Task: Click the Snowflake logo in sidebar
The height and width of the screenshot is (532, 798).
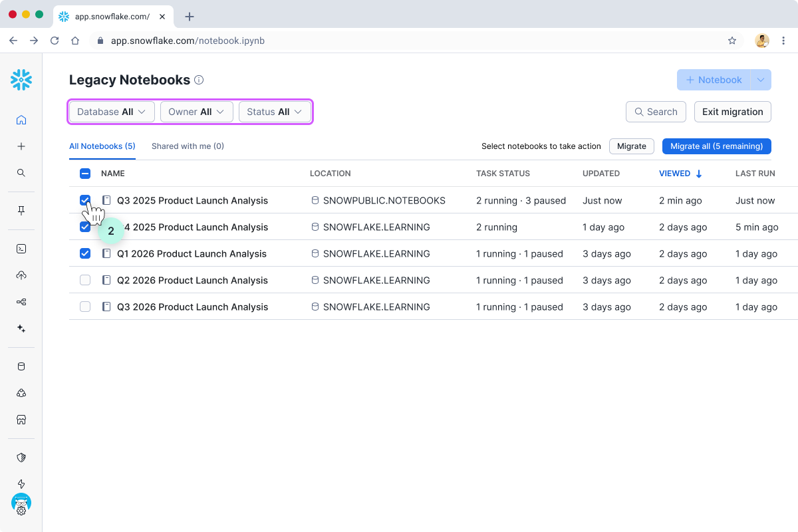Action: point(21,80)
